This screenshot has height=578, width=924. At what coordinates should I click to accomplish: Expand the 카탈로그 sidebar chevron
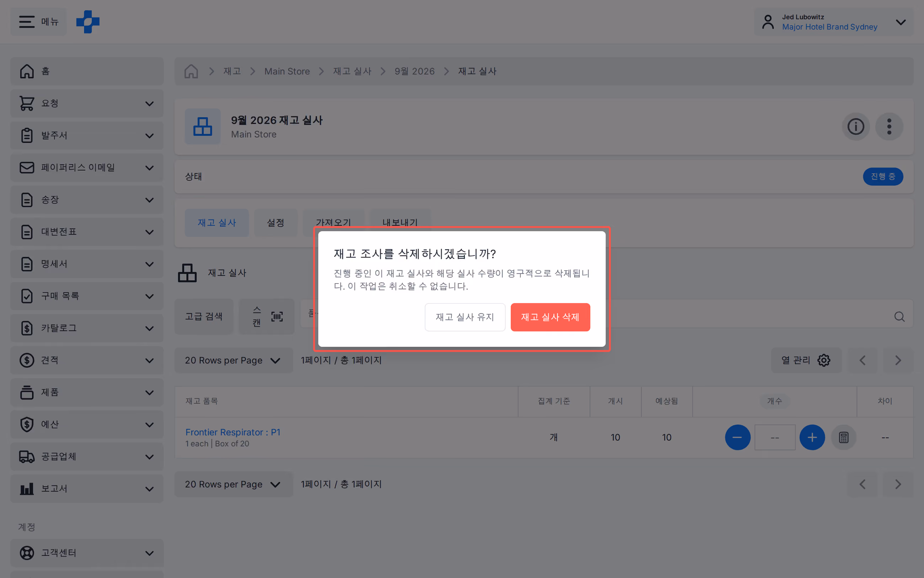[150, 328]
